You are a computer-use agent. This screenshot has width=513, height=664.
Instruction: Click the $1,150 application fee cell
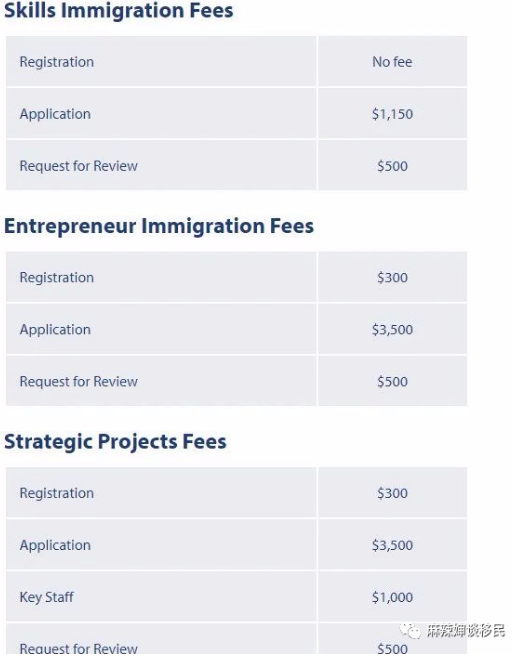click(392, 114)
